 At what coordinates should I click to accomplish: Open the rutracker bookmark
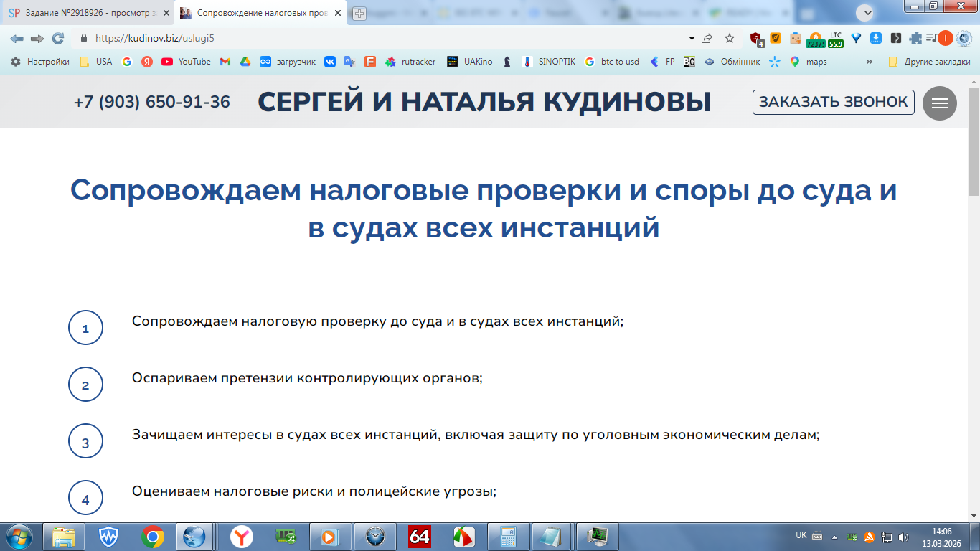(410, 62)
